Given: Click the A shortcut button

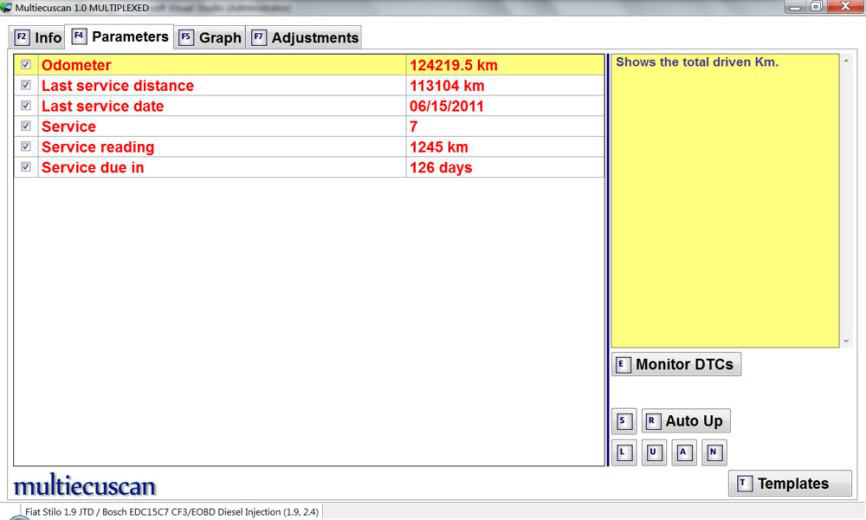Looking at the screenshot, I should [683, 451].
